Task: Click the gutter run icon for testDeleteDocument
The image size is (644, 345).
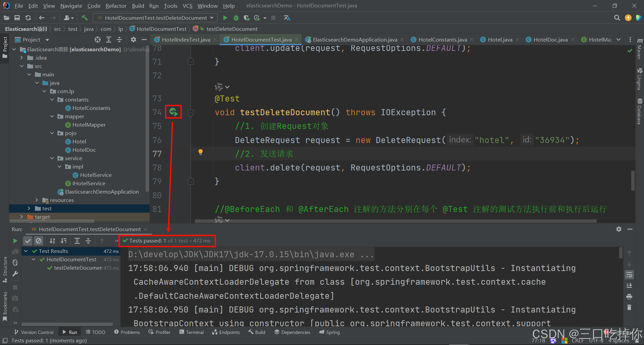Action: tap(173, 112)
